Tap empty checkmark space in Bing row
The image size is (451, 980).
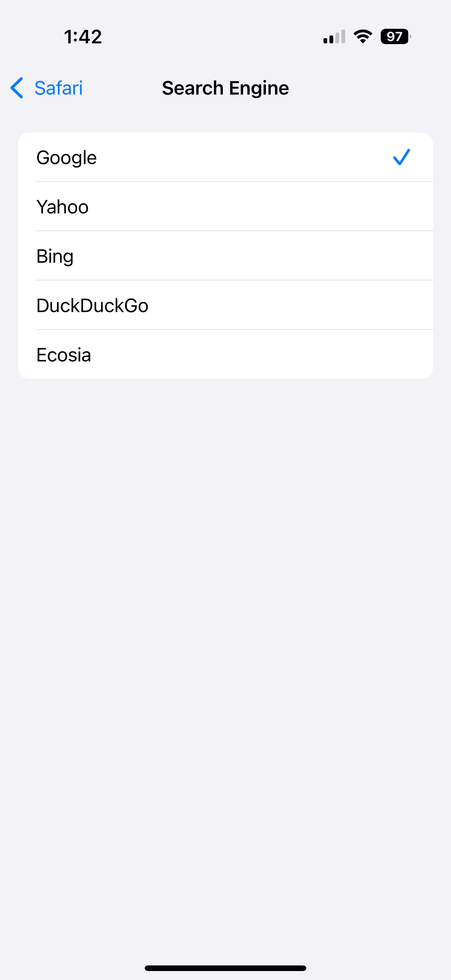(401, 256)
